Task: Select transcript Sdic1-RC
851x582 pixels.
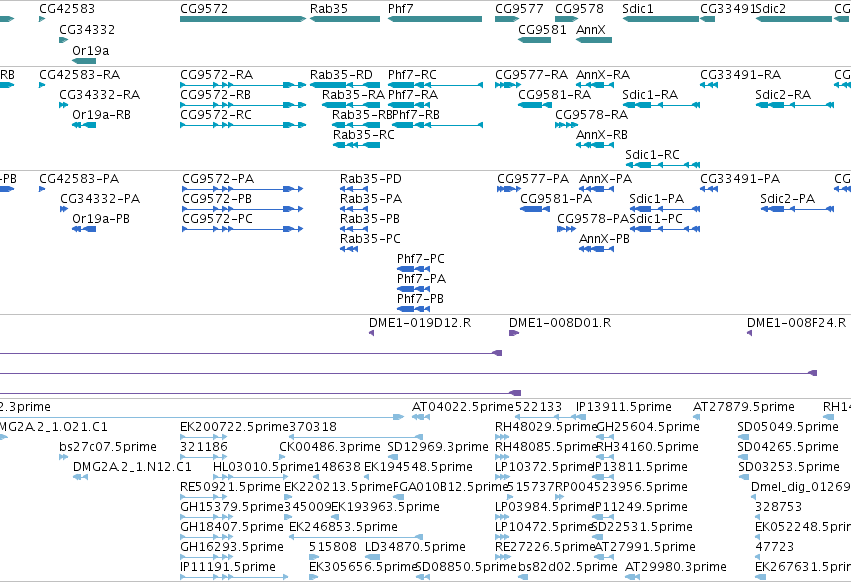Action: point(652,155)
